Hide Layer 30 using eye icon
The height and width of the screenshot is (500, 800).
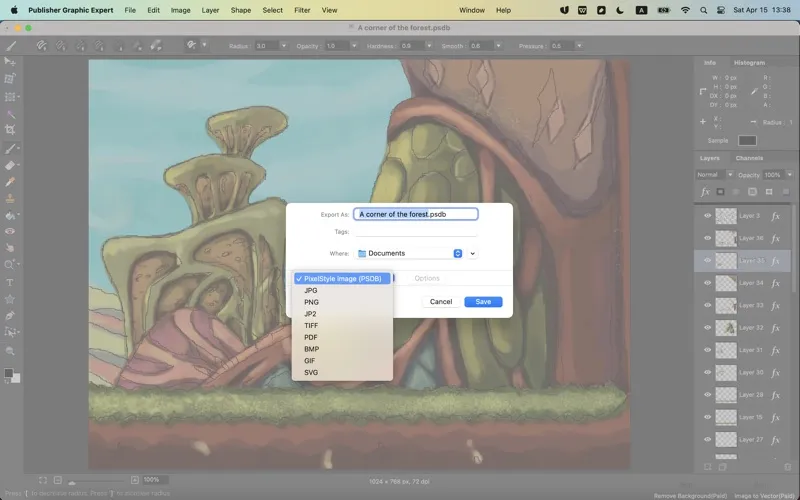707,372
